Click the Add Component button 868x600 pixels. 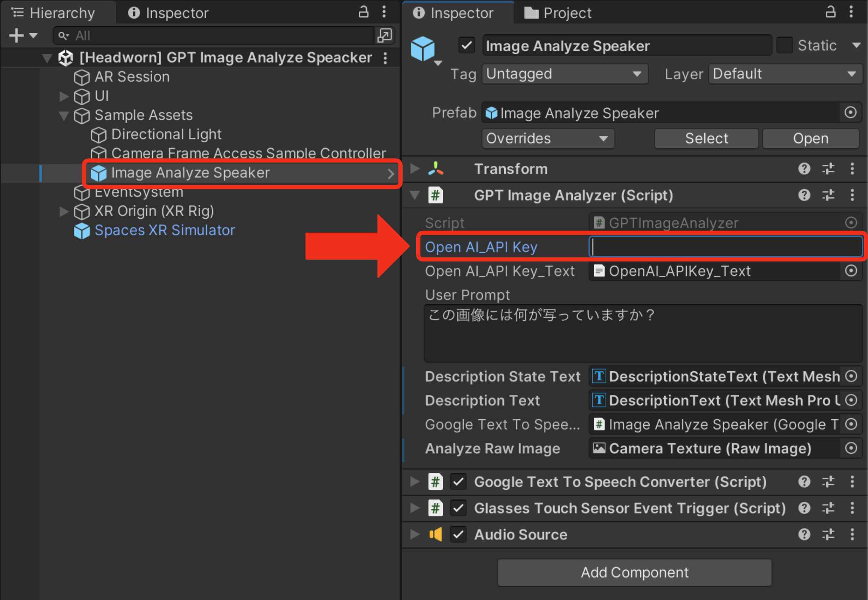point(634,573)
